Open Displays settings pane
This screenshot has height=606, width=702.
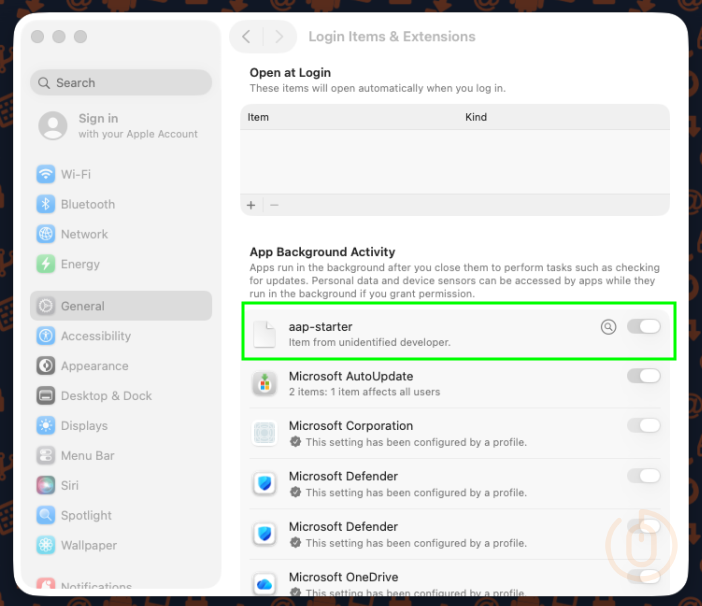click(121, 426)
